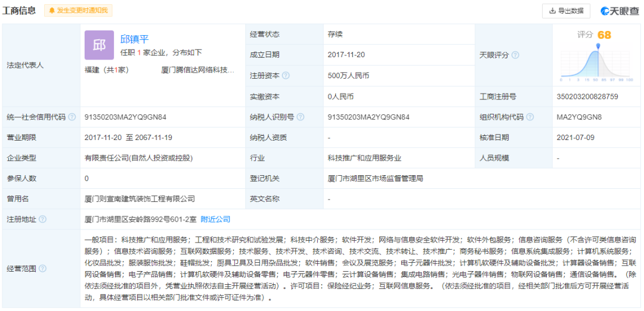Screen dimensions: 644x311
Task: Click the 500万人民币 registered capital value
Action: pos(349,76)
